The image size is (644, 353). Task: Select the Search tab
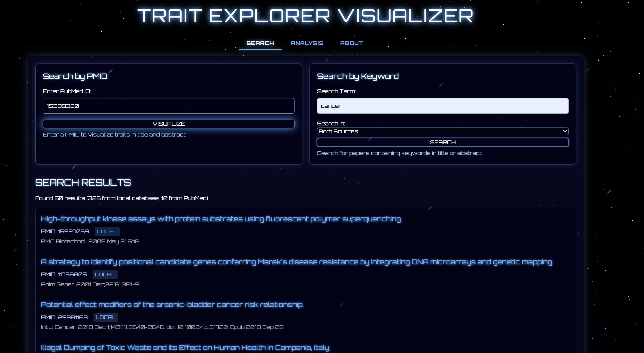[x=260, y=43]
